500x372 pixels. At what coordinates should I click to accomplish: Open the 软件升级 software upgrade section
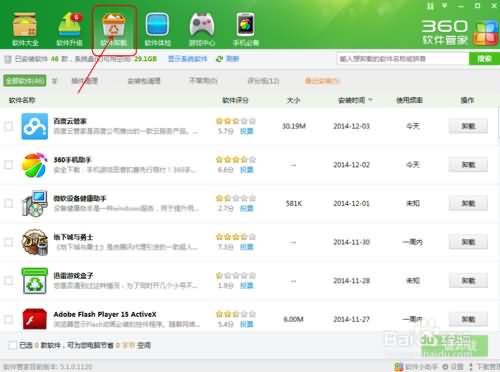pos(69,29)
